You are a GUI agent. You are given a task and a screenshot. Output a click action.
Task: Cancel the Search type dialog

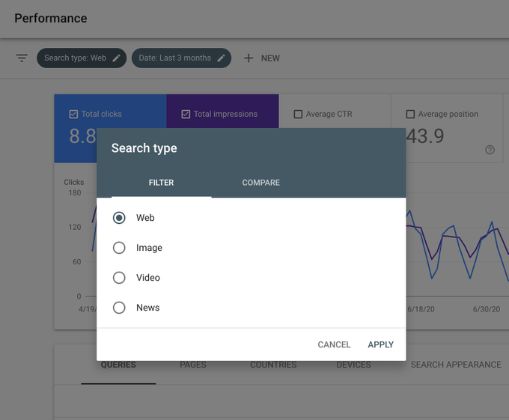point(334,344)
